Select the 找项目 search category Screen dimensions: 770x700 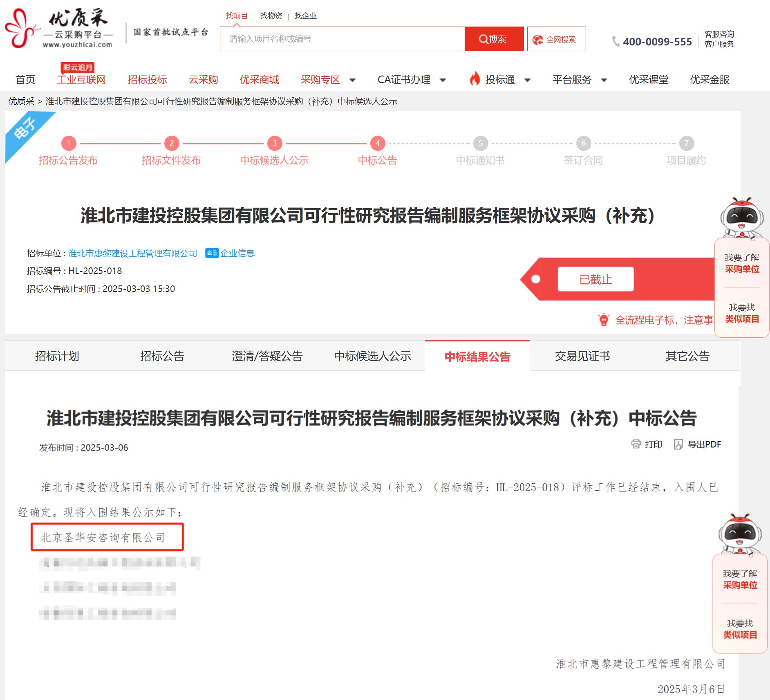tap(237, 16)
